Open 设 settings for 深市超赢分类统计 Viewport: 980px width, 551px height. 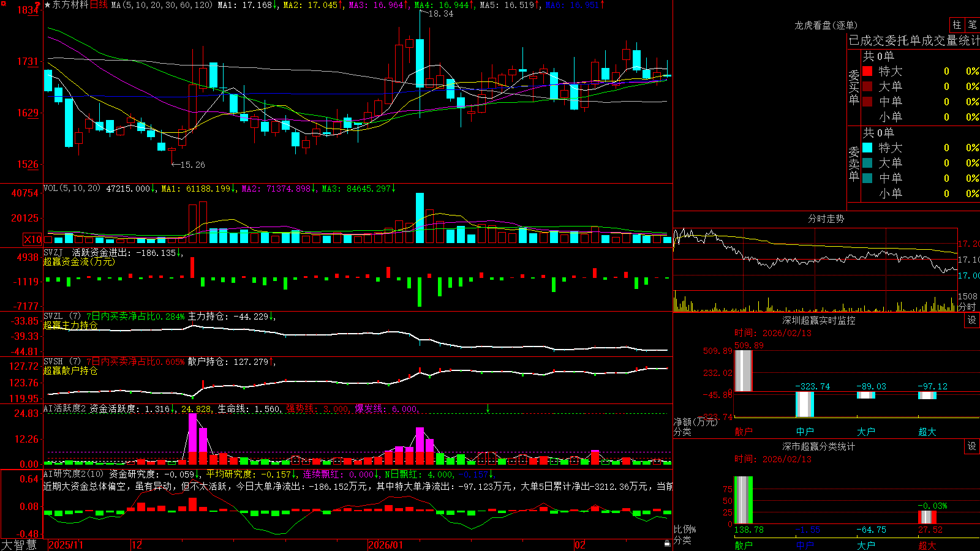click(x=972, y=446)
